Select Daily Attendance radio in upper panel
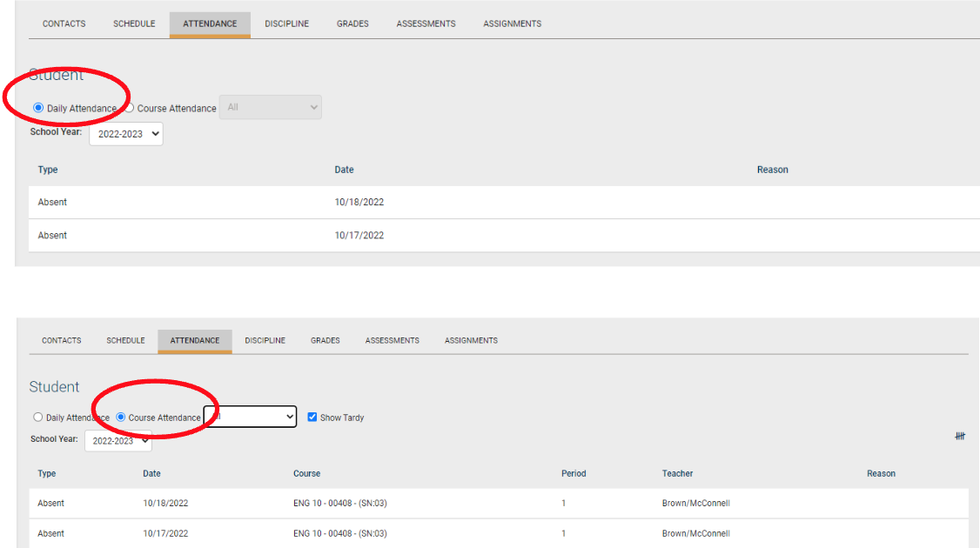This screenshot has height=548, width=980. point(38,108)
